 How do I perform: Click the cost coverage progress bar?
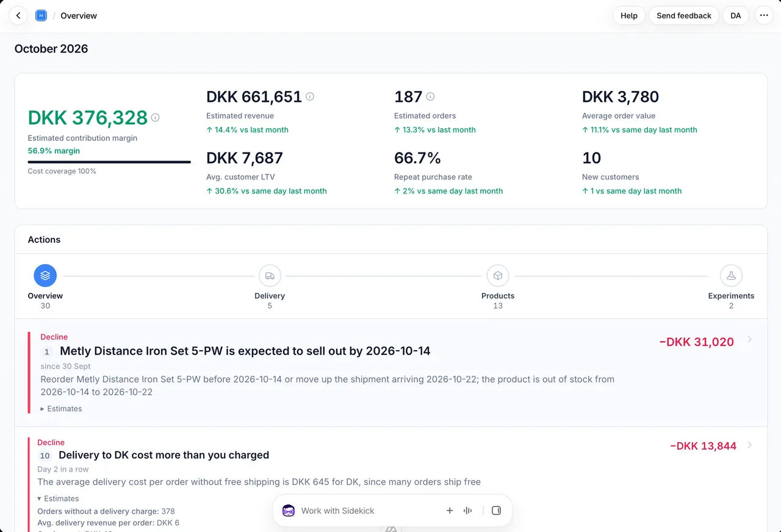coord(109,162)
